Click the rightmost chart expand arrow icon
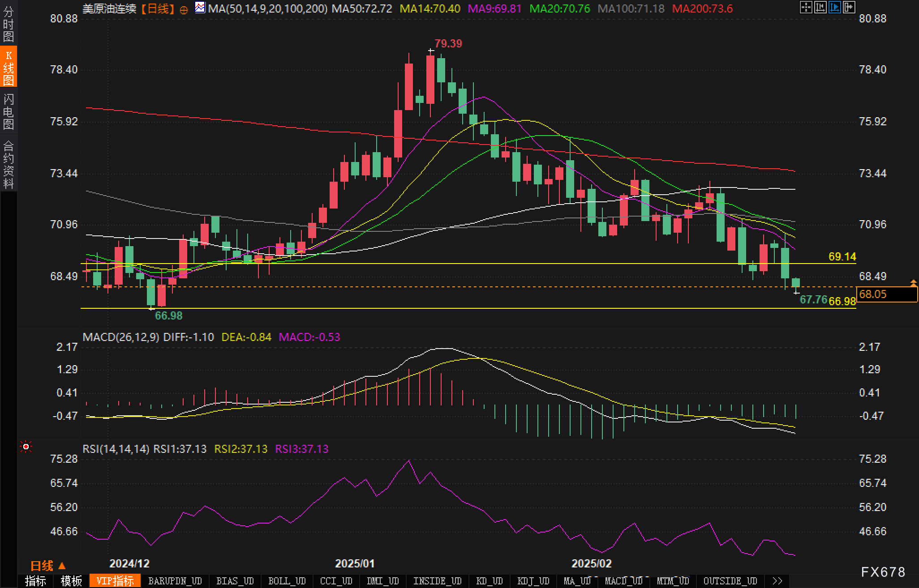 coord(849,7)
